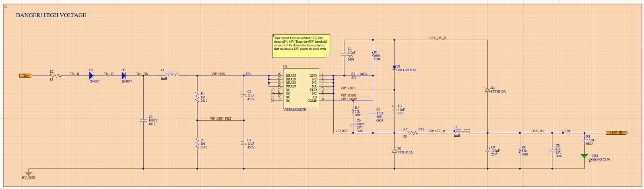Select inductor L1 symbol
The image size is (644, 189).
pos(172,74)
